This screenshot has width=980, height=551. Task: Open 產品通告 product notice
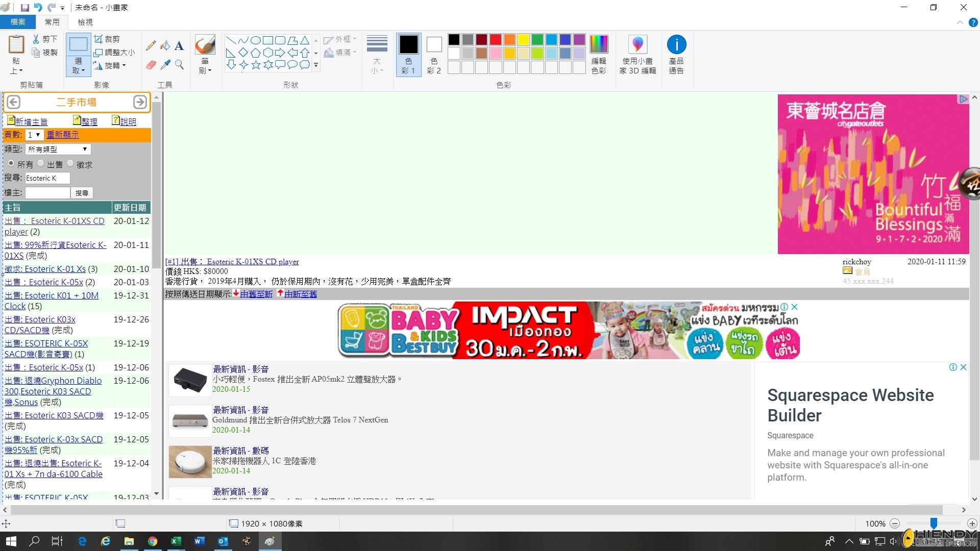[x=676, y=55]
